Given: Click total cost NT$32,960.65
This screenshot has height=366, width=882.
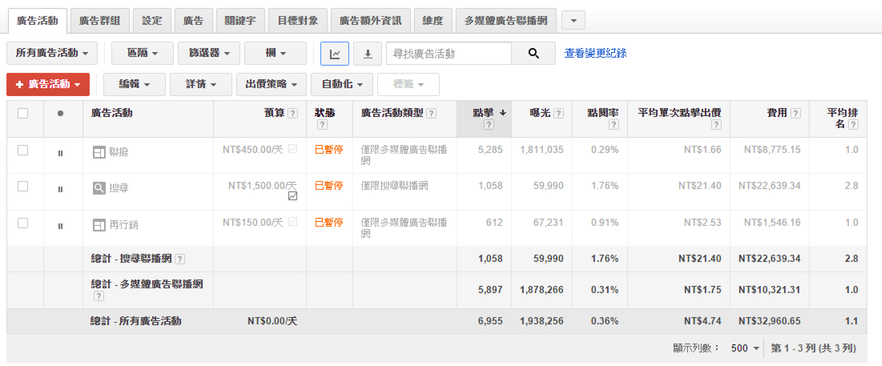Looking at the screenshot, I should [x=770, y=322].
